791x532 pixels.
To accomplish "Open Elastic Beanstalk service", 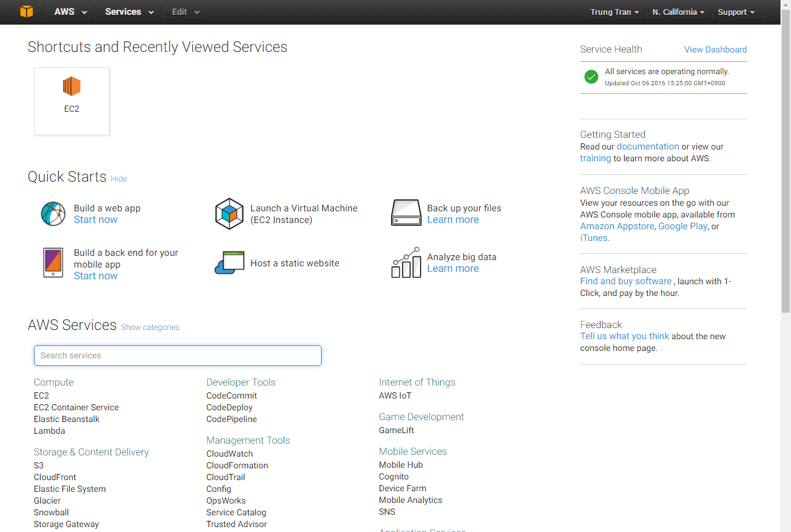I will tap(67, 419).
